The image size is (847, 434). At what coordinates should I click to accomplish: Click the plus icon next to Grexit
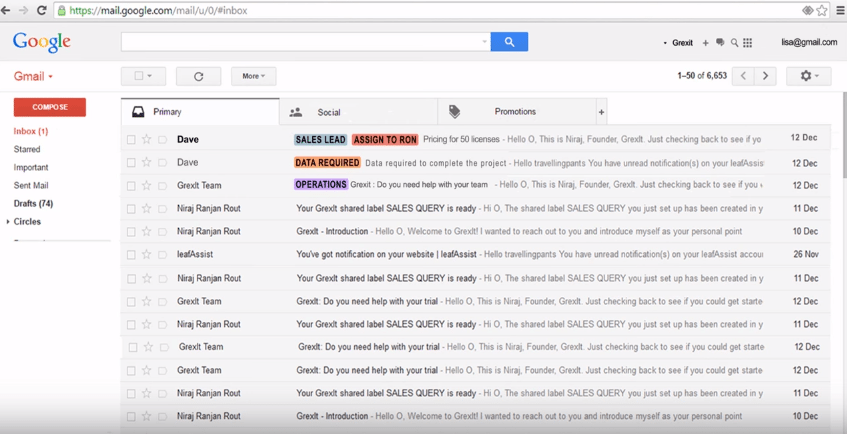point(705,43)
